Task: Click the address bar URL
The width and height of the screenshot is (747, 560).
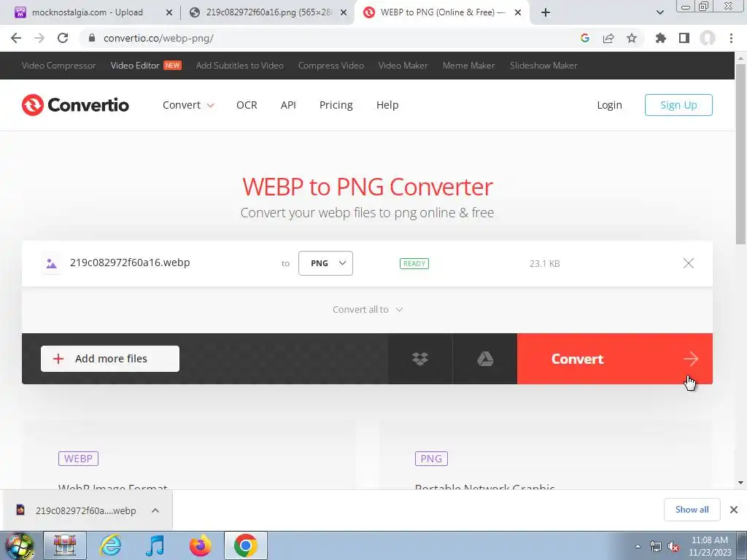Action: coord(158,38)
